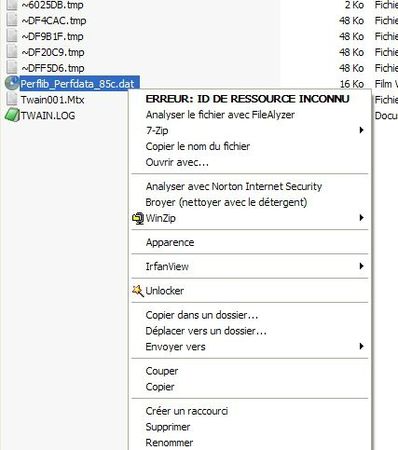The height and width of the screenshot is (450, 398).
Task: Click the ~DF4CAC.tmp file icon
Action: point(12,20)
